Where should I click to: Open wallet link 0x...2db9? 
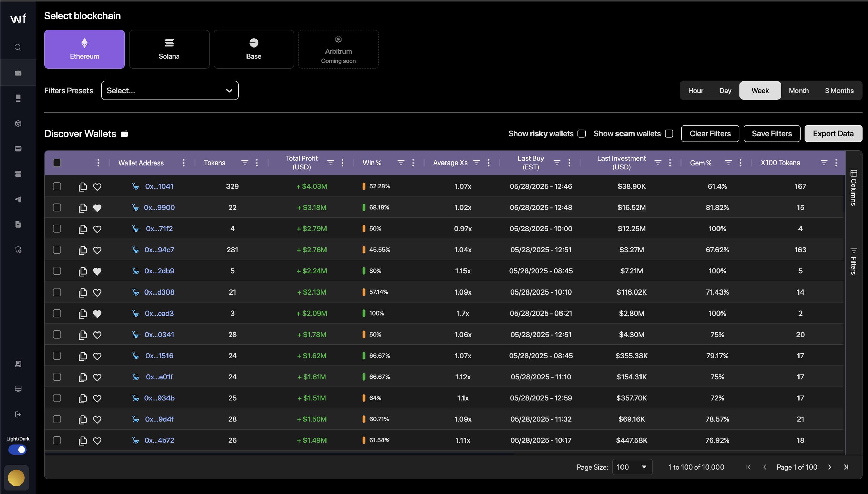tap(159, 271)
